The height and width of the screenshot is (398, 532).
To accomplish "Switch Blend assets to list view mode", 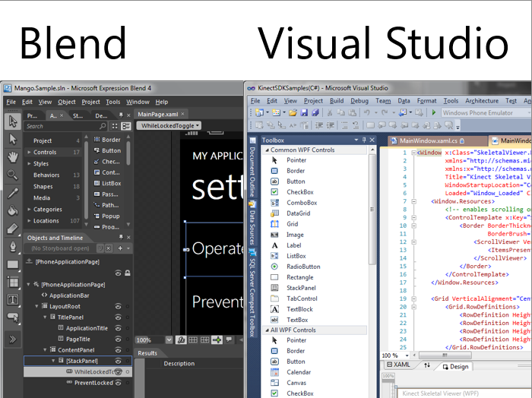I will [126, 126].
